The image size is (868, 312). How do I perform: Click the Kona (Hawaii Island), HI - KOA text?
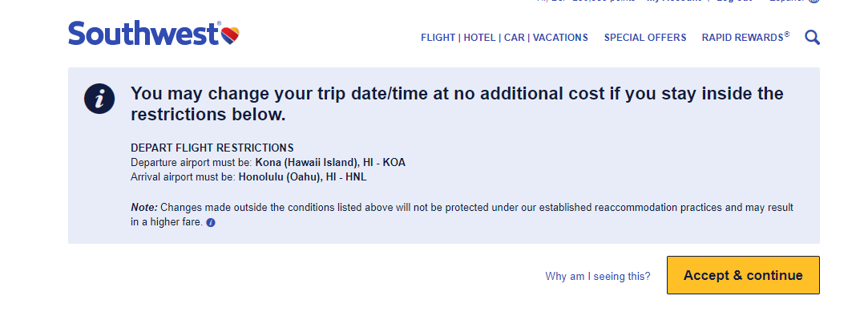[330, 163]
